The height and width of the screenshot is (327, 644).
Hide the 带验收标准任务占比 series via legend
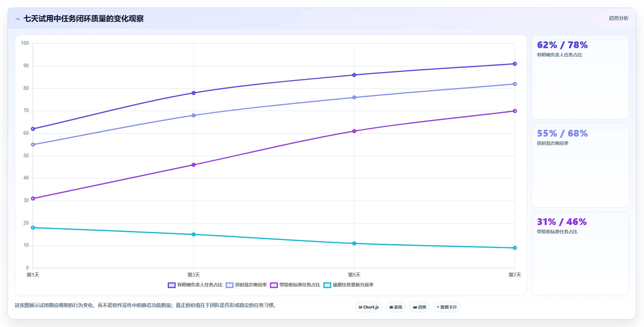click(x=295, y=285)
